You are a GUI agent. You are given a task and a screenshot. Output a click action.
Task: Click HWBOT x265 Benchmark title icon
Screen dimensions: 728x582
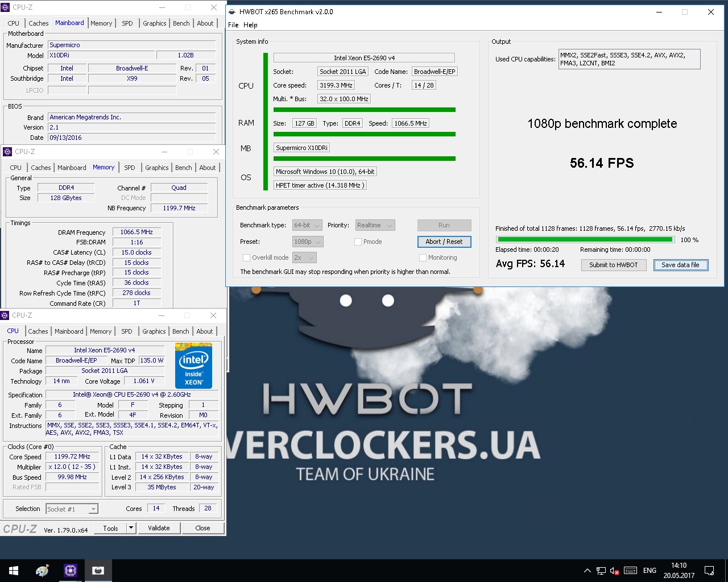pos(231,11)
